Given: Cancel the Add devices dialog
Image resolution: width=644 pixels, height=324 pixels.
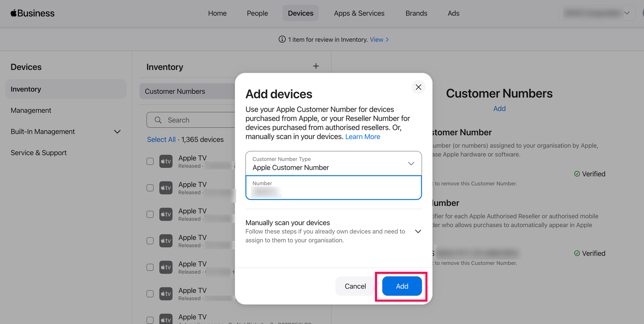Looking at the screenshot, I should (355, 286).
